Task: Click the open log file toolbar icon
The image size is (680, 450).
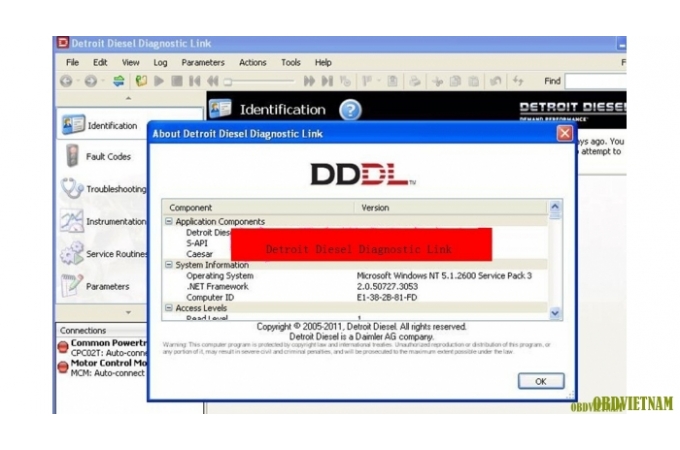Action: pyautogui.click(x=141, y=81)
